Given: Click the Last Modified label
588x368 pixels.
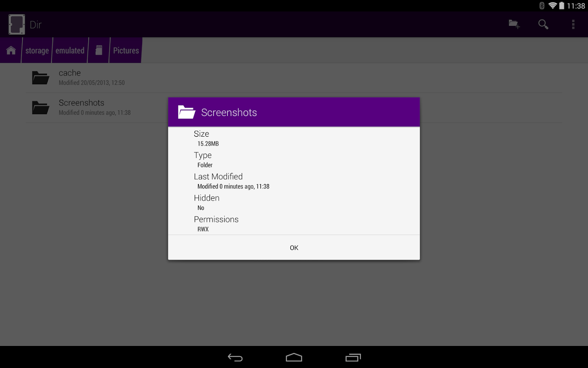Looking at the screenshot, I should click(218, 177).
